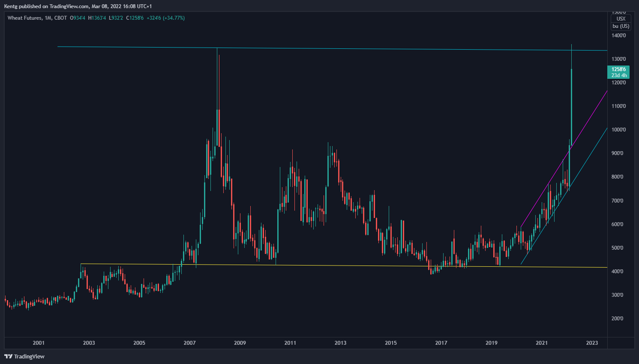Select the 1M interval label in the legend
The image size is (639, 364).
coord(48,18)
